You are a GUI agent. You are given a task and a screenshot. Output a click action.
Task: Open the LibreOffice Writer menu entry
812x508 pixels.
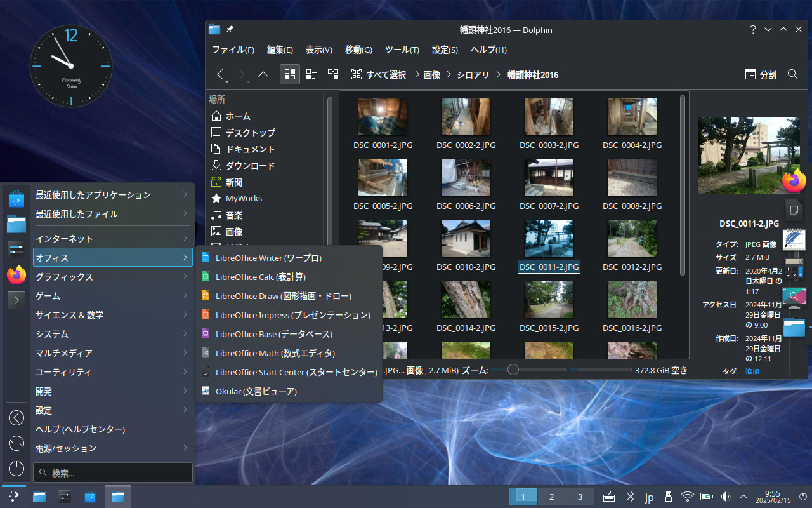tap(268, 258)
